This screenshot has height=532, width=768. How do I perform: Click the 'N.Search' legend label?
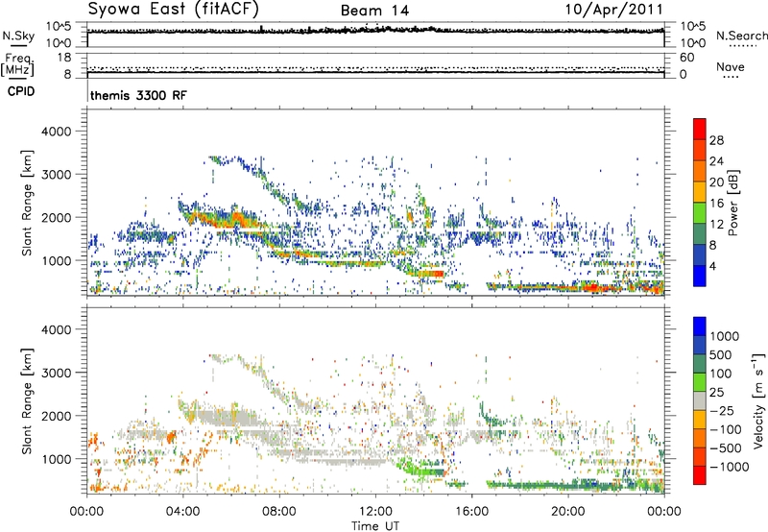pyautogui.click(x=741, y=36)
